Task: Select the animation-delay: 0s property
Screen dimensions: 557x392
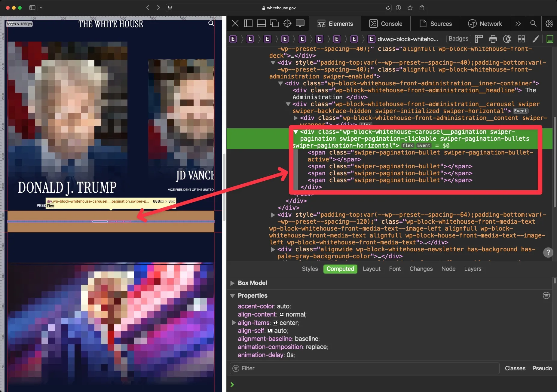Action: tap(266, 355)
